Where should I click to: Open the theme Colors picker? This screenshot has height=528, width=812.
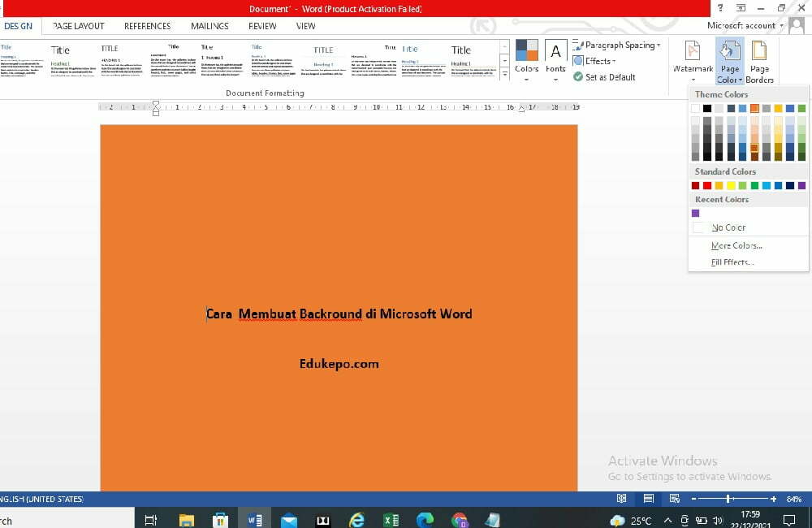[x=526, y=58]
